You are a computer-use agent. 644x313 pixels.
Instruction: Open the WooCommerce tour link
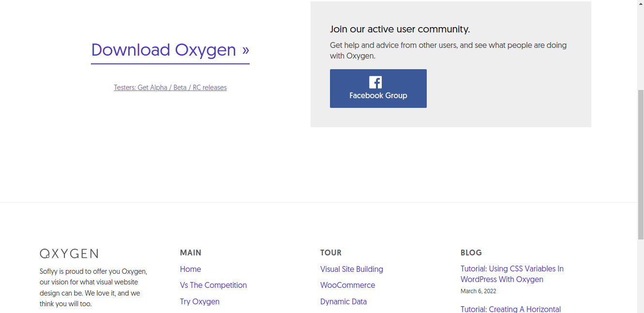347,285
